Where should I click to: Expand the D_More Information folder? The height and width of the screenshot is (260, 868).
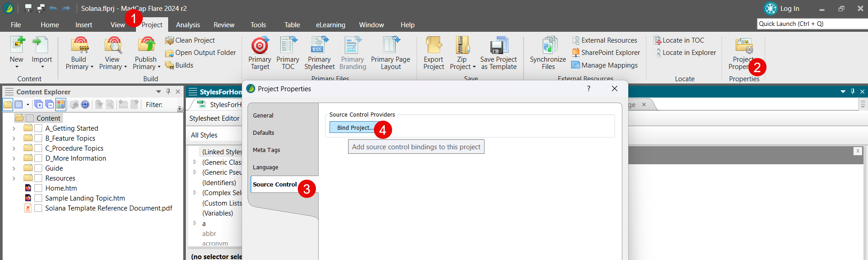pos(14,158)
